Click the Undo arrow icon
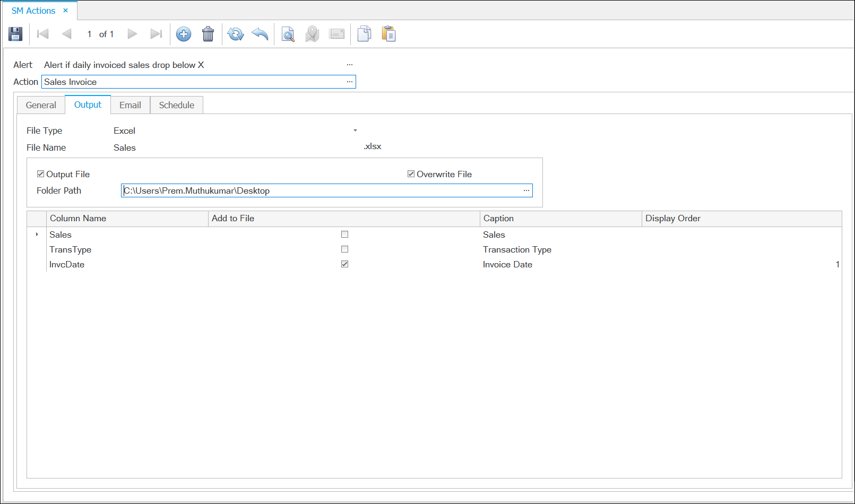The image size is (855, 504). tap(260, 34)
